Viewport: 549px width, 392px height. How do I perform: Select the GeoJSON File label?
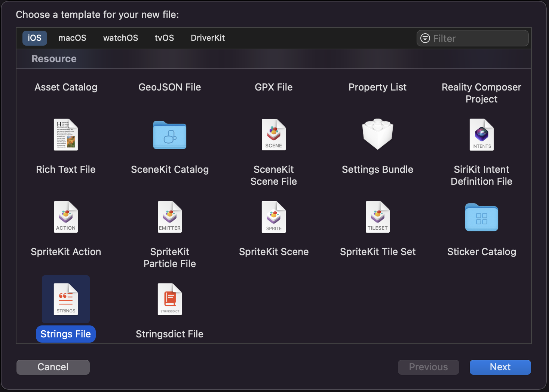tap(170, 87)
